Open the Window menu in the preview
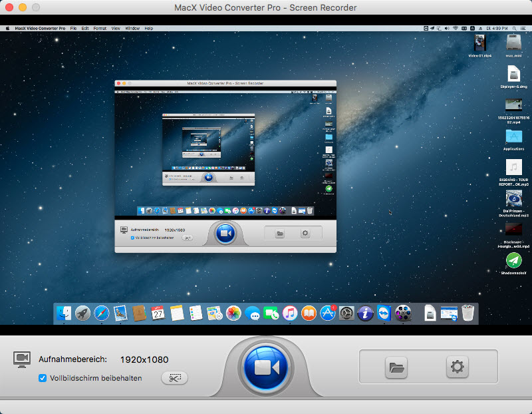The width and height of the screenshot is (532, 414). [x=132, y=29]
